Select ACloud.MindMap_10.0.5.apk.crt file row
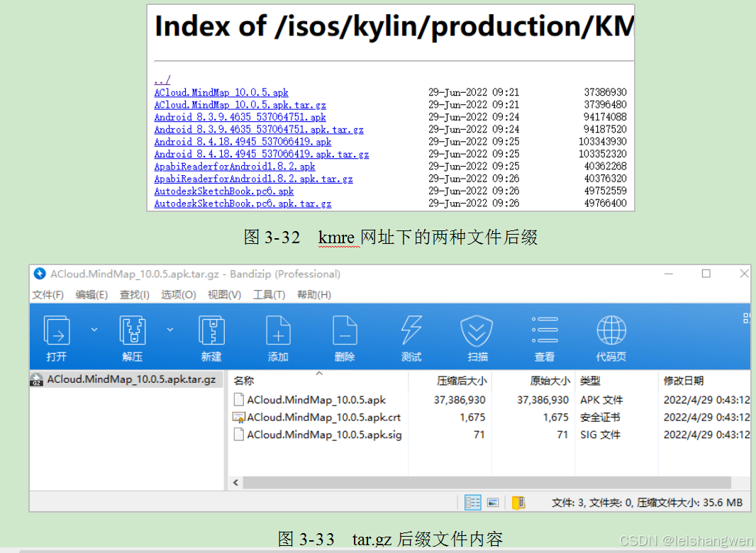This screenshot has width=756, height=553. pyautogui.click(x=489, y=418)
